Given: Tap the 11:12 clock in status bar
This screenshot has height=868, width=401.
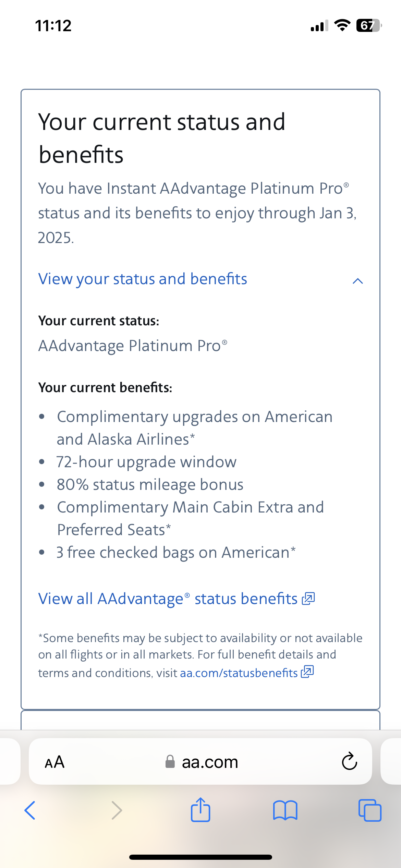Looking at the screenshot, I should [x=53, y=26].
